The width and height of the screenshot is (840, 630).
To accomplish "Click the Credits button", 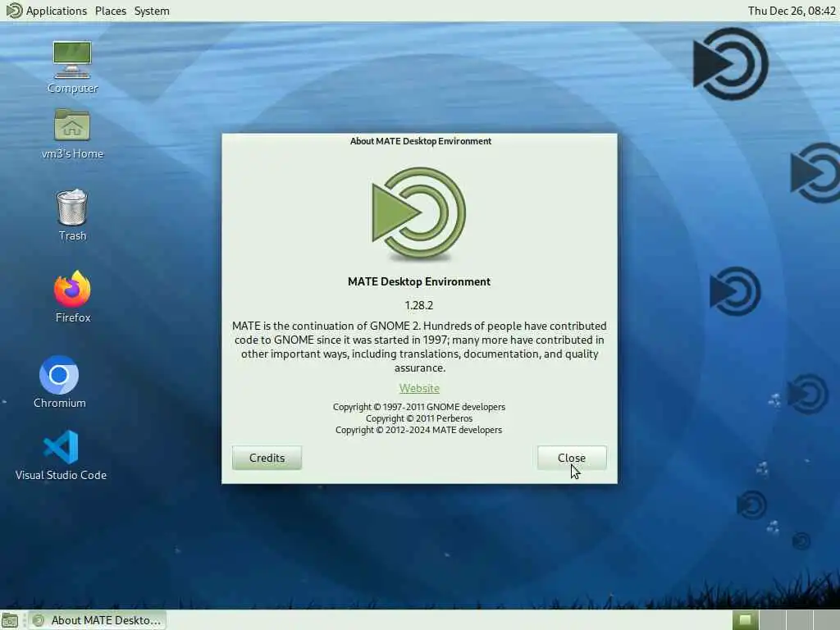I will tap(267, 458).
